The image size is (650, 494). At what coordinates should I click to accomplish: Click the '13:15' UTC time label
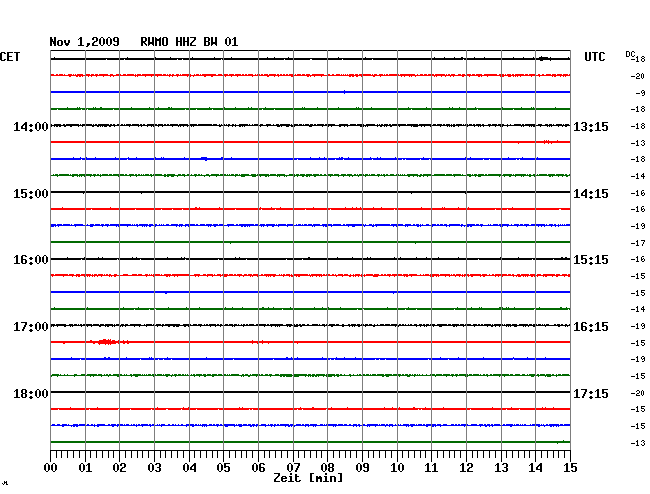[591, 127]
